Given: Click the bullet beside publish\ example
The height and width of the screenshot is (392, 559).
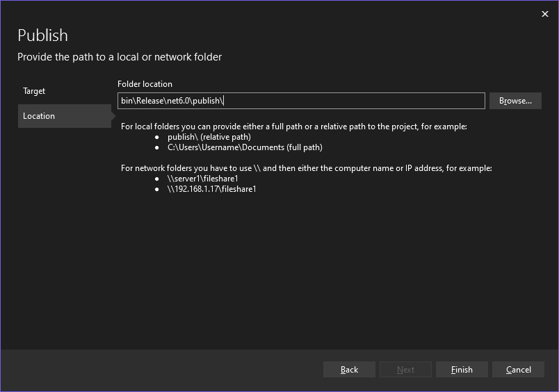Looking at the screenshot, I should pos(157,137).
